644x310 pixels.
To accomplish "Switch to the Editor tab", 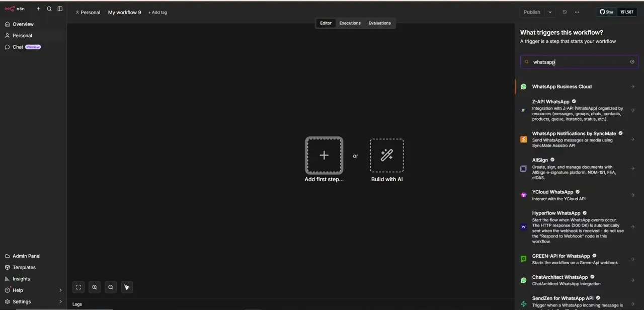I will coord(326,23).
